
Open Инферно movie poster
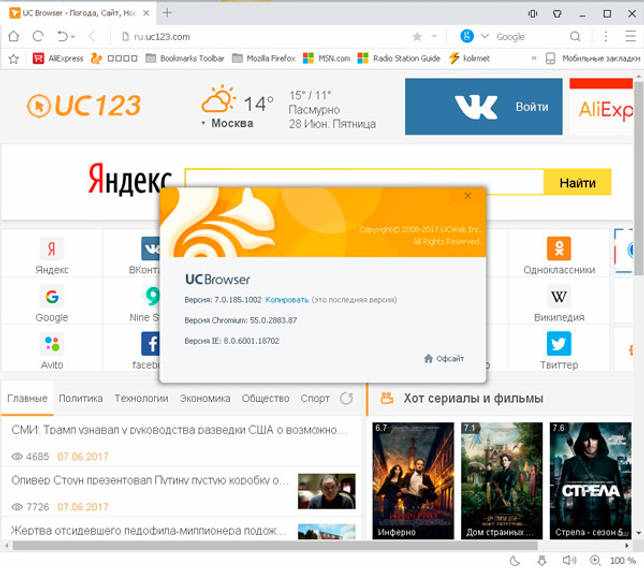[413, 481]
